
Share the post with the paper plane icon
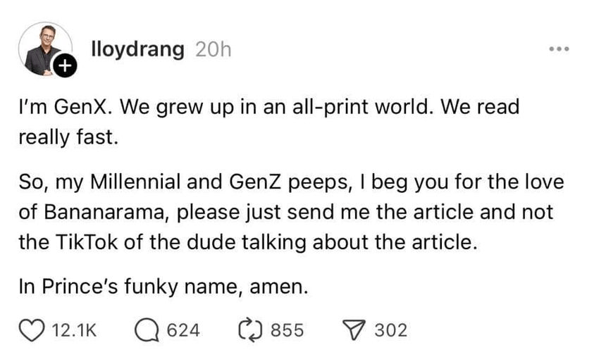pos(351,329)
